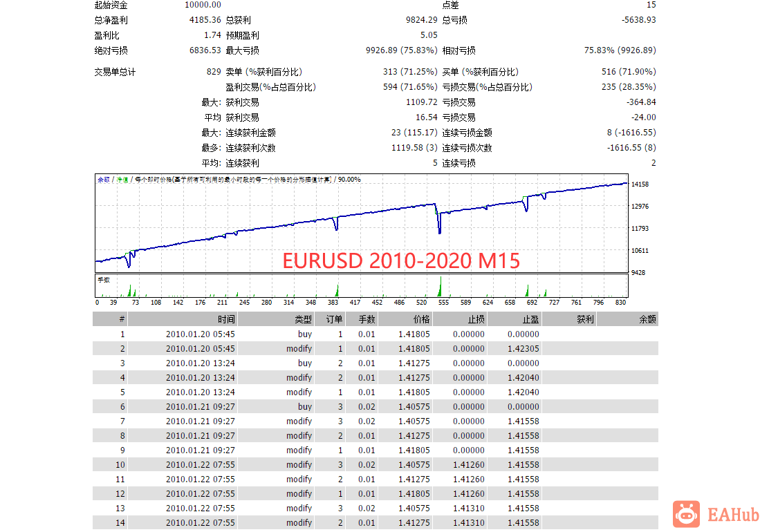
Task: Click the 净值 legend entry above the chart
Action: (x=122, y=180)
